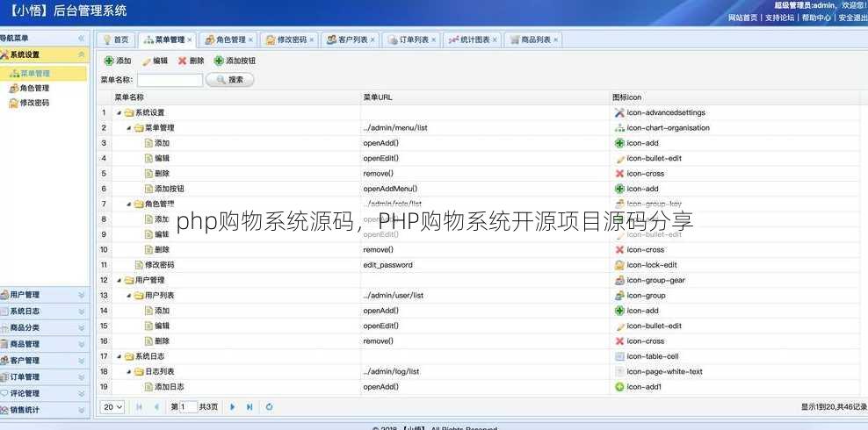This screenshot has width=868, height=430.
Task: Open the page size 20 dropdown
Action: point(112,407)
